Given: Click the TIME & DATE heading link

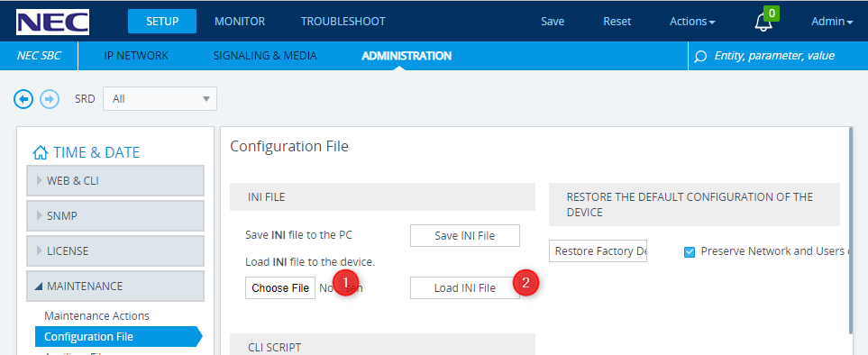Looking at the screenshot, I should (x=96, y=152).
